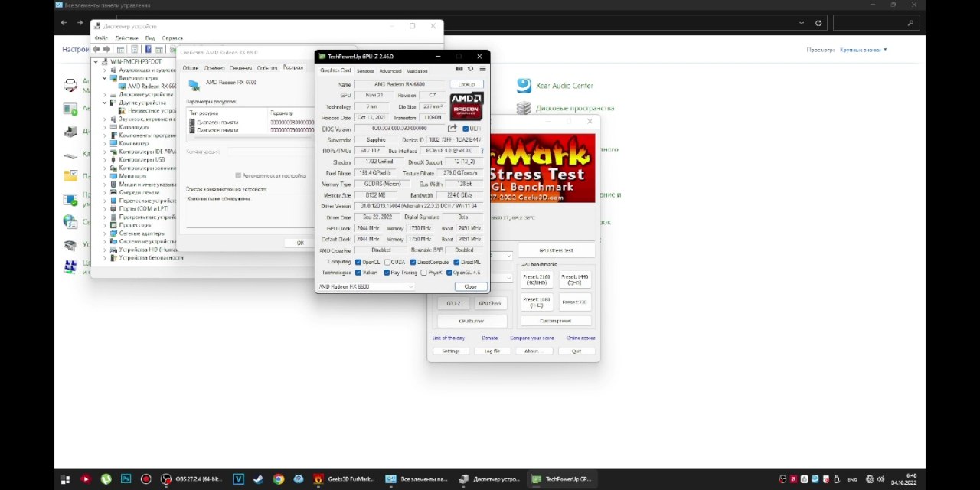This screenshot has height=490, width=980.
Task: Open OBS 27.2.4 from the taskbar
Action: (x=192, y=479)
